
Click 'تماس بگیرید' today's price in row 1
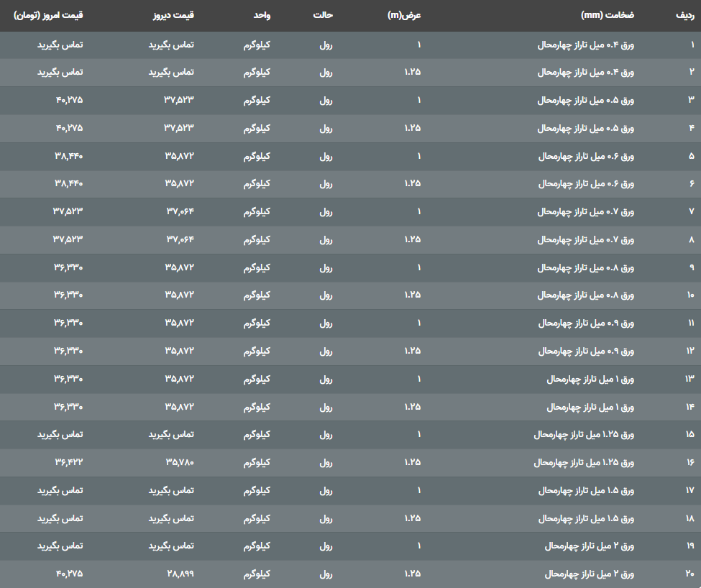(x=60, y=45)
